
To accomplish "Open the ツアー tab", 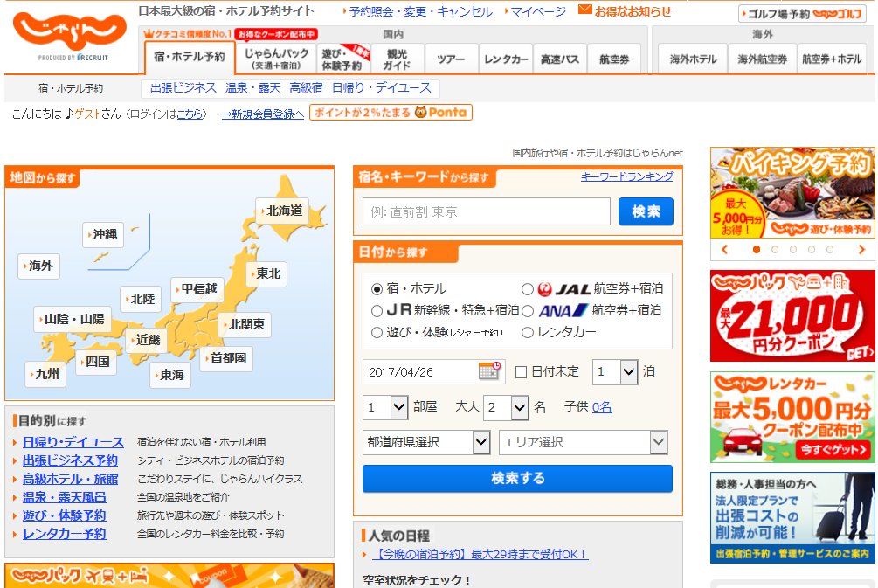I will point(451,59).
